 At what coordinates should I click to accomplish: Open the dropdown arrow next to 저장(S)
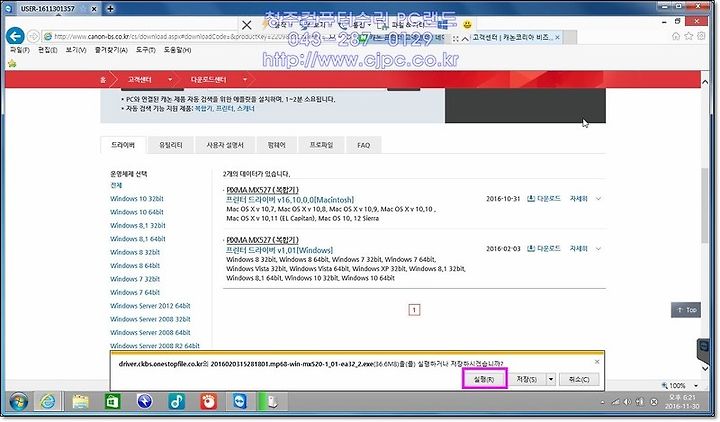coord(551,379)
